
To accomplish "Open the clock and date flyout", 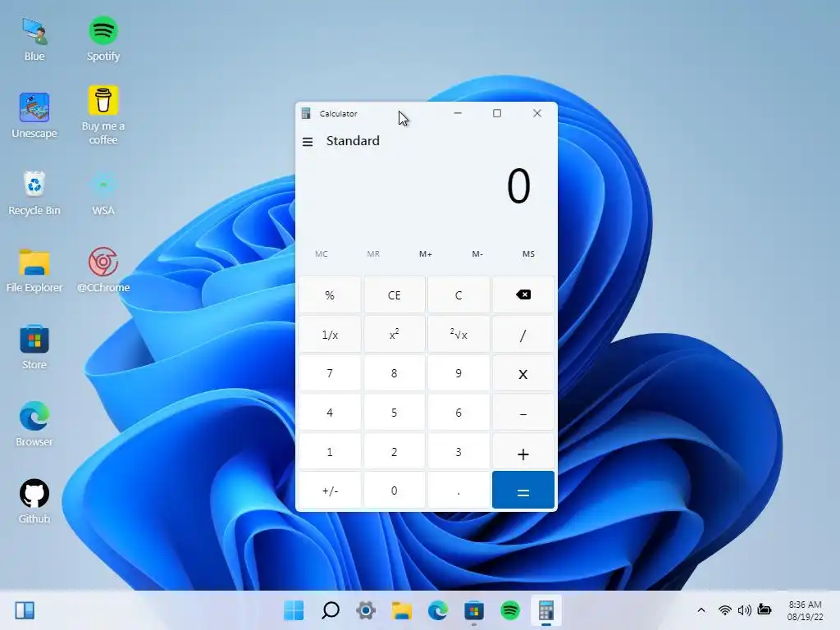I will (805, 610).
